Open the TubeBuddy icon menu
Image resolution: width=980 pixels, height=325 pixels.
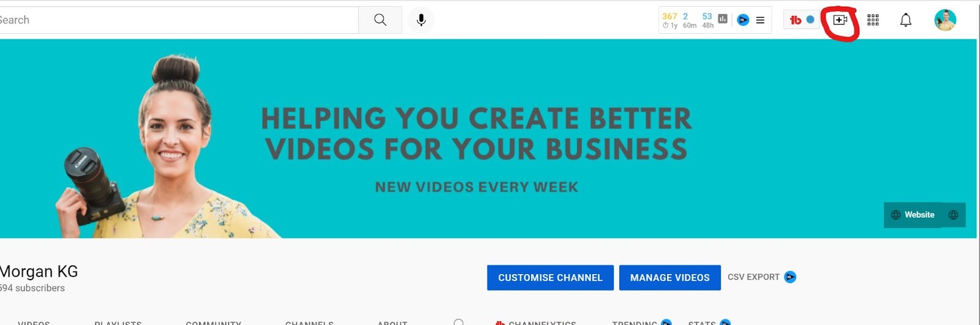(x=795, y=20)
